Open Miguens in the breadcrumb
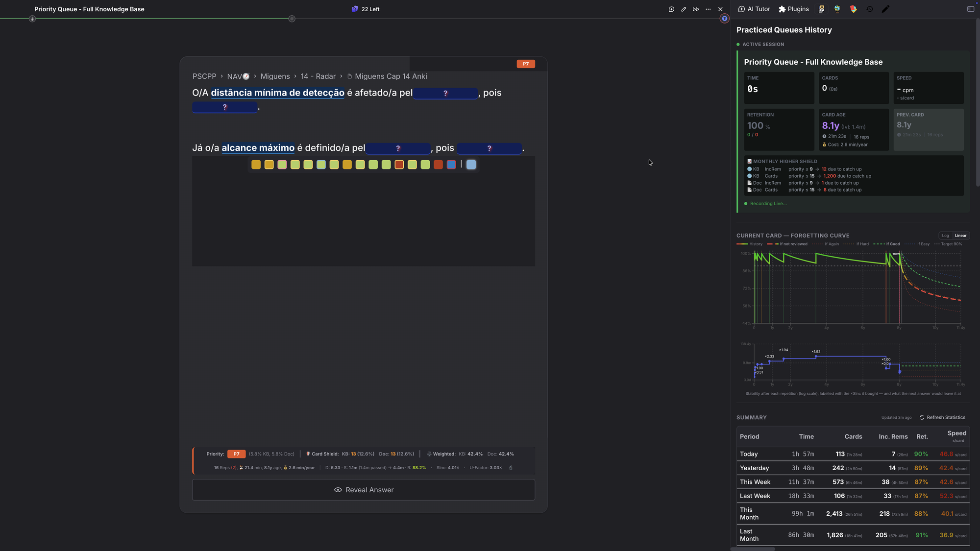Image resolution: width=980 pixels, height=551 pixels. [x=275, y=76]
